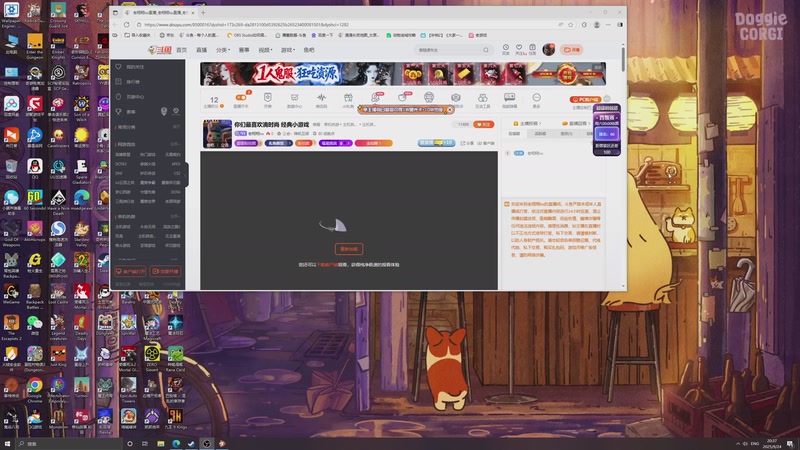
Task: Click the PC客户端 button
Action: coord(585,99)
